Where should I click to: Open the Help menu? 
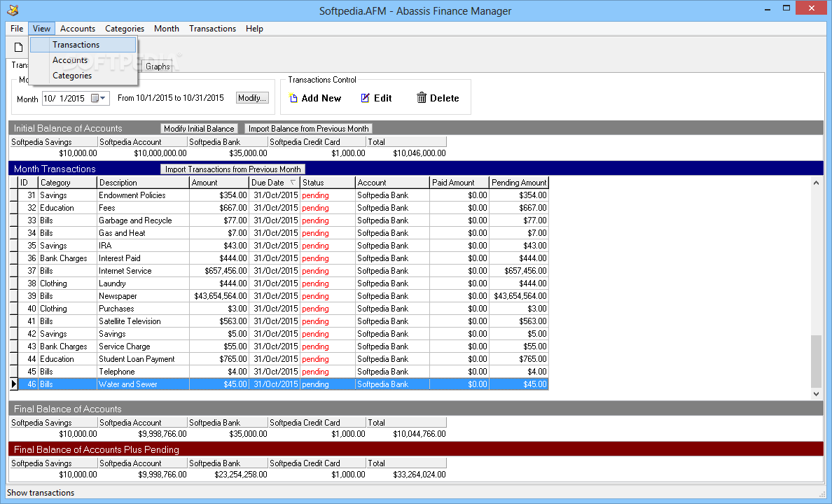(254, 29)
